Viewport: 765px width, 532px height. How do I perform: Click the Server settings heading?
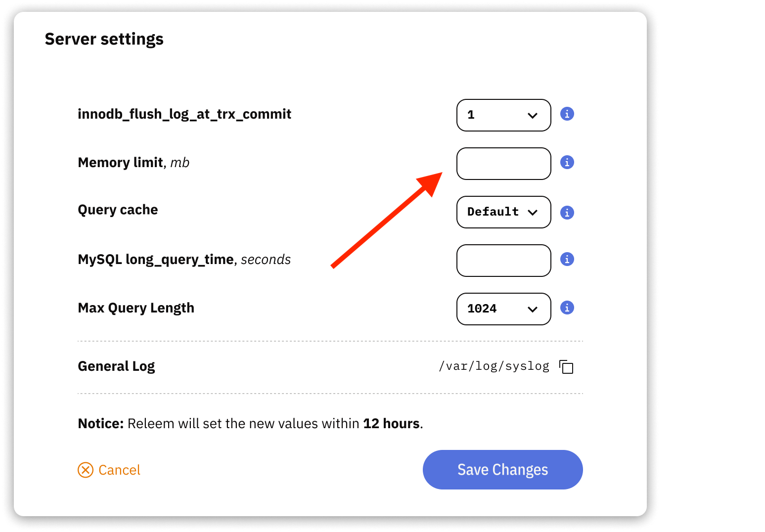click(x=104, y=39)
